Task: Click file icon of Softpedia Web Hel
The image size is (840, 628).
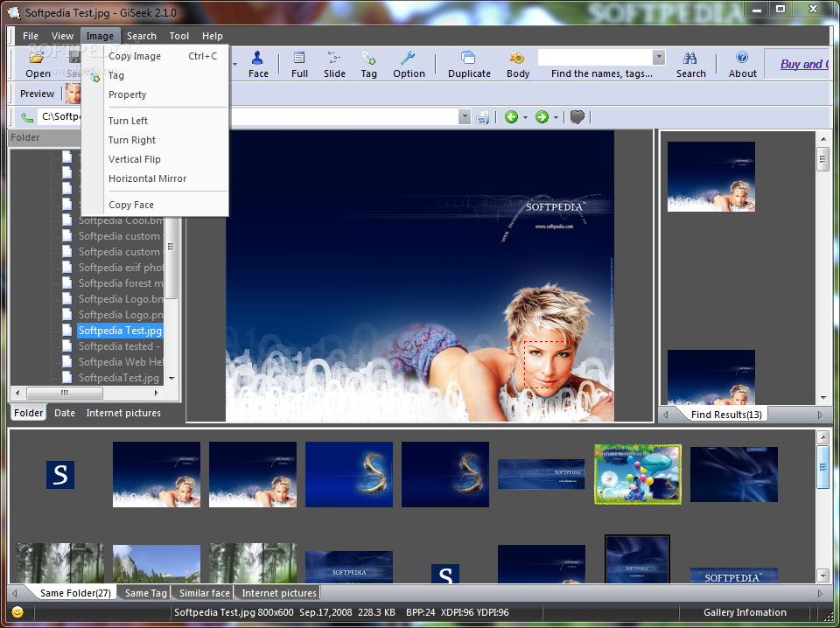Action: 67,362
